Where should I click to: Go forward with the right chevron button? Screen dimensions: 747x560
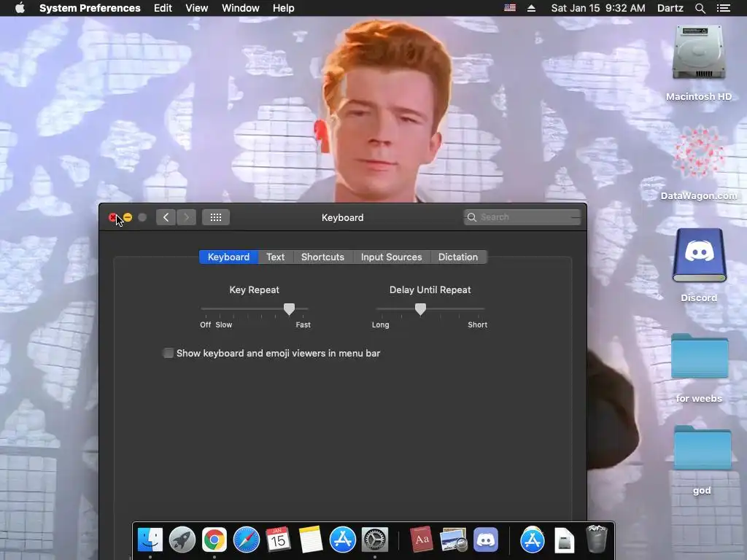pyautogui.click(x=186, y=217)
